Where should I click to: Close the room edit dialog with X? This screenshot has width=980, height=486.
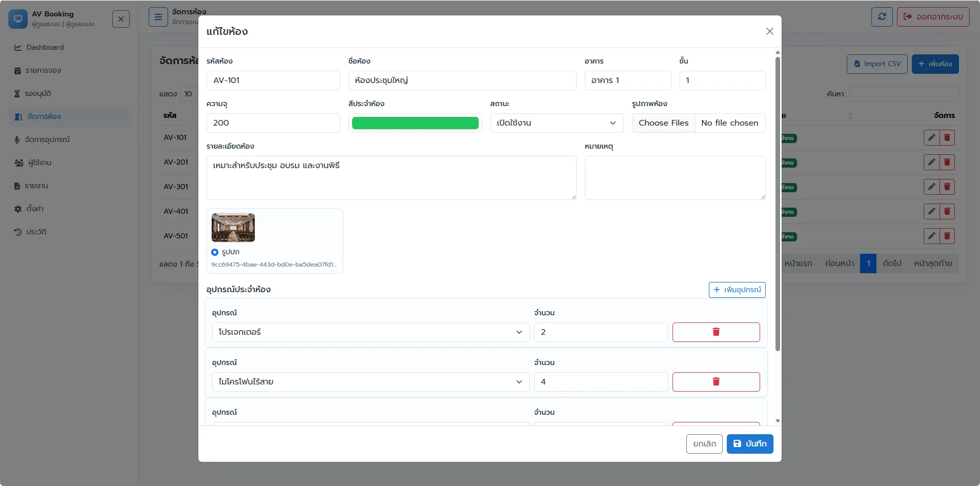tap(769, 31)
